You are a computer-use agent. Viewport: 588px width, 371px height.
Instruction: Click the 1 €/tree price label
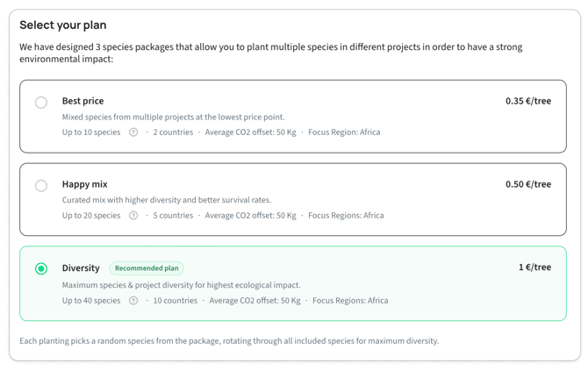(534, 268)
